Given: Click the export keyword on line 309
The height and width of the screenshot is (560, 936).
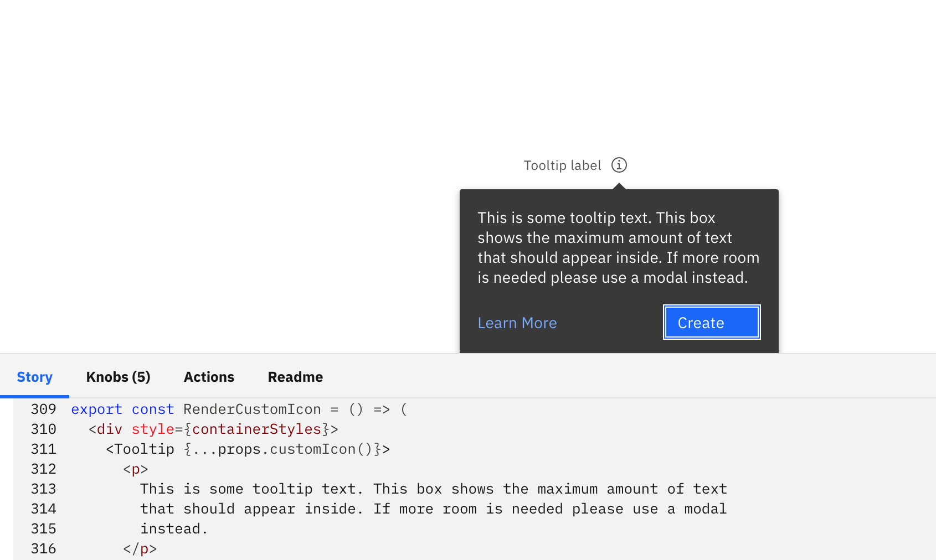Looking at the screenshot, I should click(97, 409).
